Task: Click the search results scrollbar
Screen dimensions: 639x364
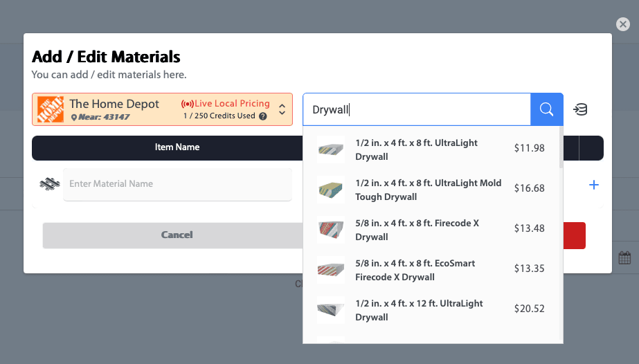Action: (x=561, y=149)
